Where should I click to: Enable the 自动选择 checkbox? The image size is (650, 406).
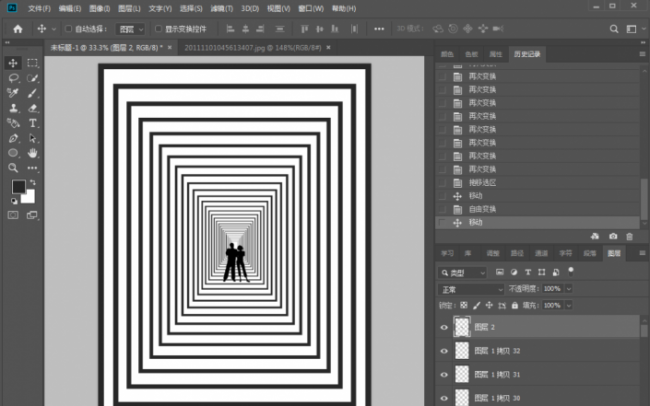point(68,29)
